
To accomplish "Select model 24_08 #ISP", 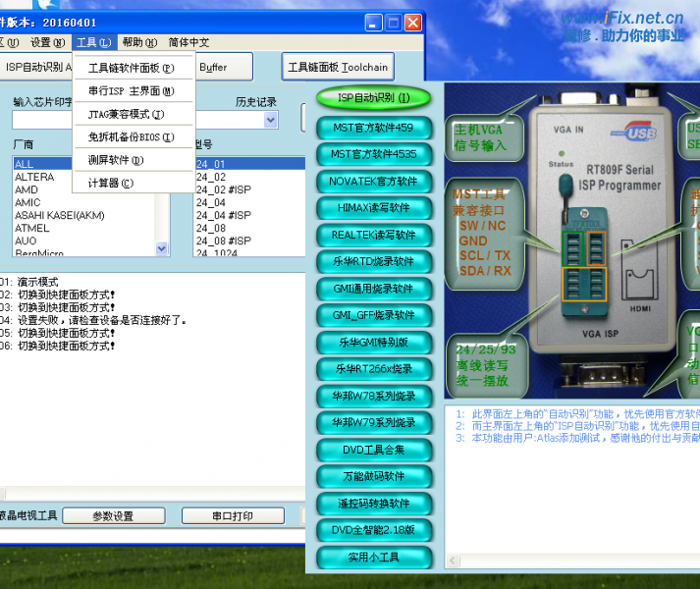I will coord(250,241).
